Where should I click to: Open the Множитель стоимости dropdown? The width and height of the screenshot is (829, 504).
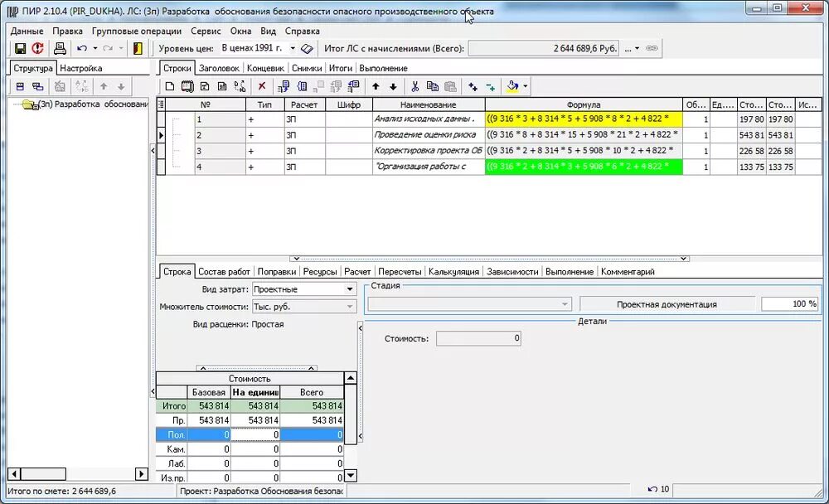click(350, 307)
